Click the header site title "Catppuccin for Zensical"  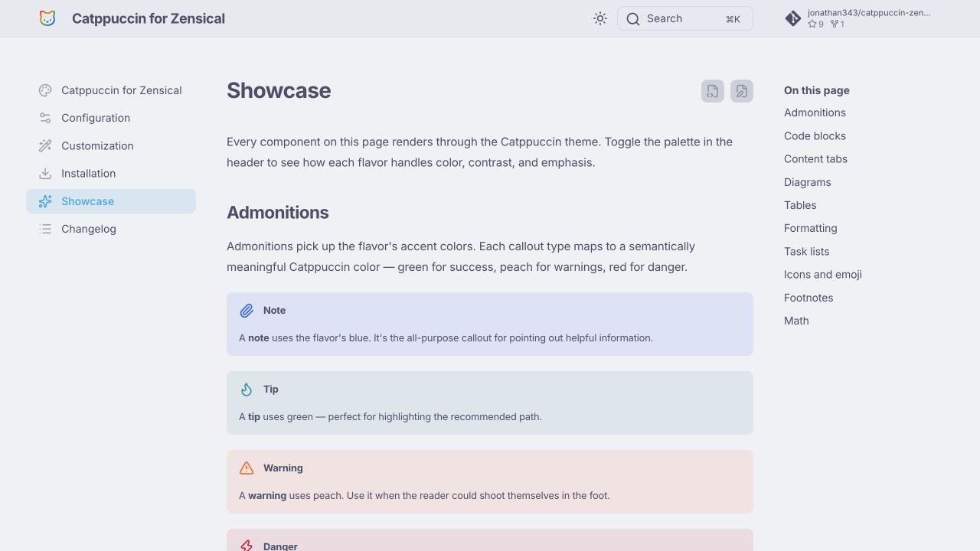pos(149,18)
